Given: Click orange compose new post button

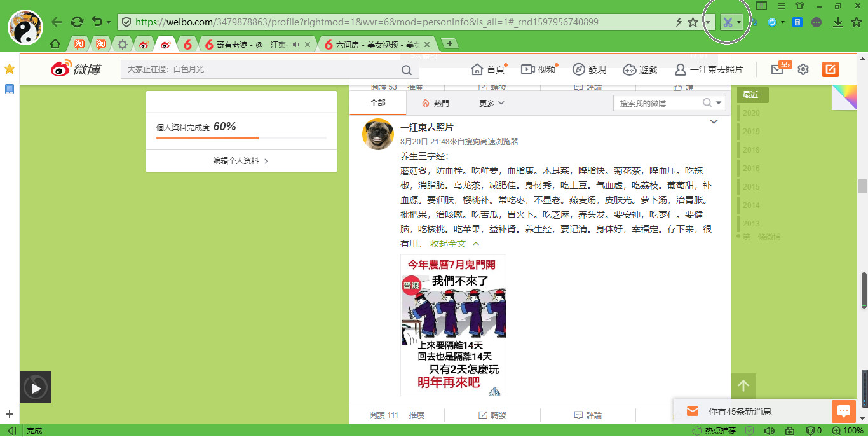Looking at the screenshot, I should 831,69.
